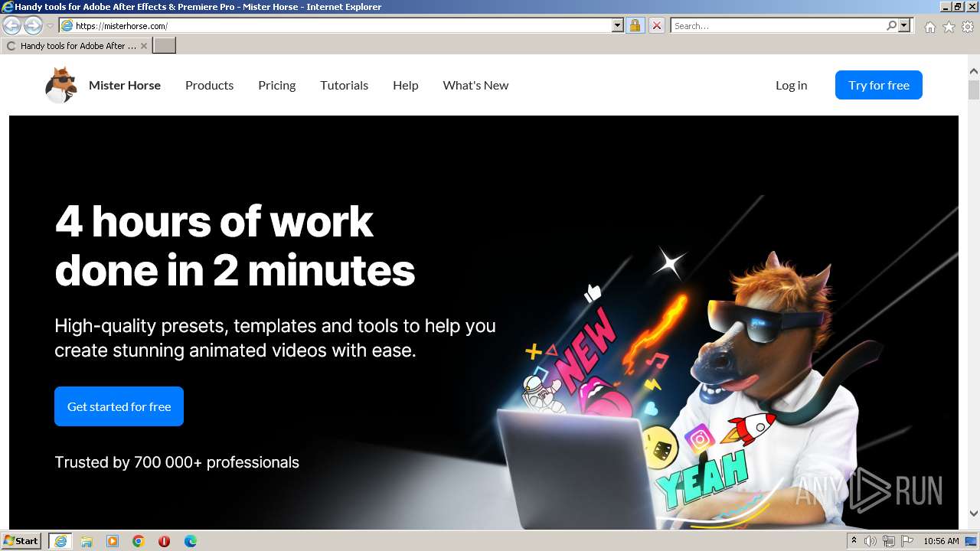980x551 pixels.
Task: Show hidden system tray icons
Action: pos(854,541)
